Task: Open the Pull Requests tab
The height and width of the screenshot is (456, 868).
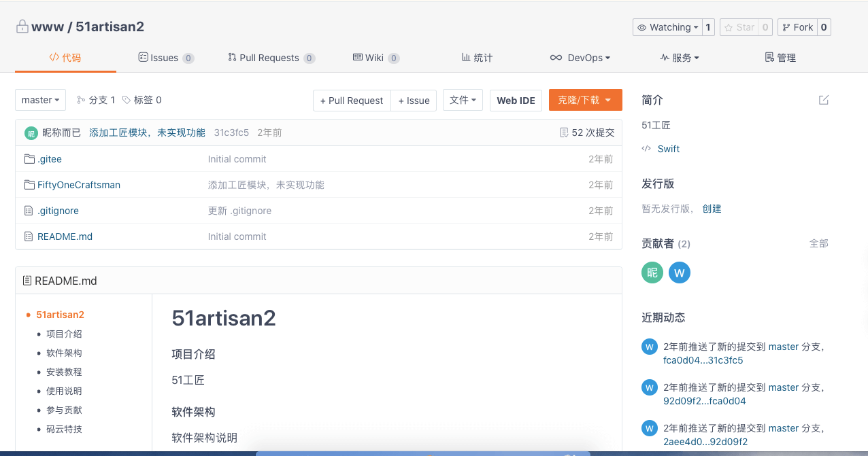Action: pyautogui.click(x=270, y=58)
